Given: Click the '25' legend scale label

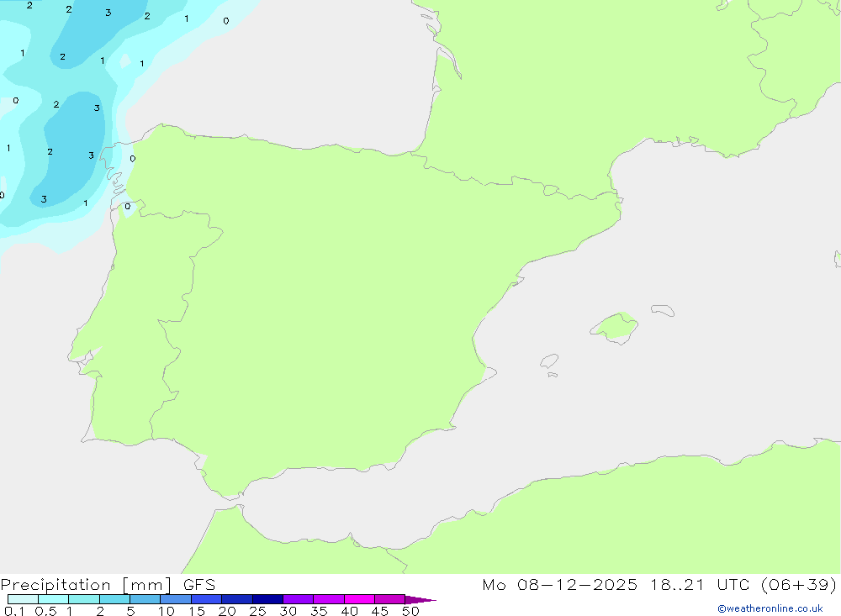Looking at the screenshot, I should [257, 611].
